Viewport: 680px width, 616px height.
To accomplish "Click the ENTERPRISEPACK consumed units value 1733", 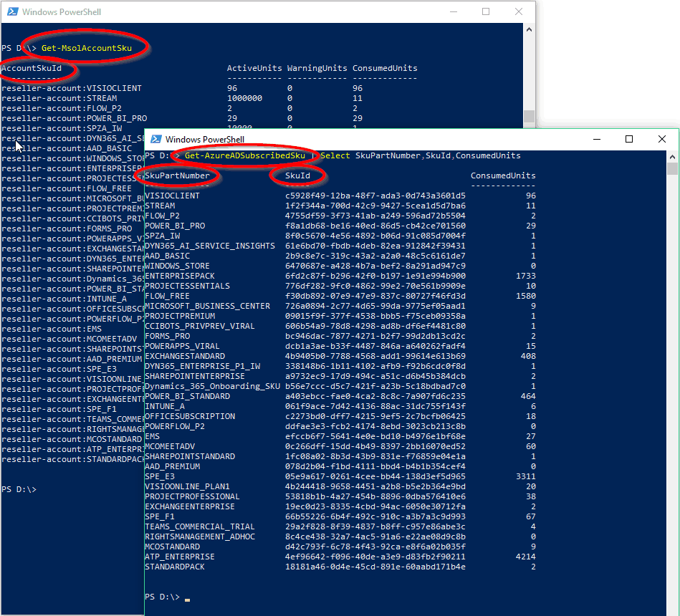I will (526, 276).
